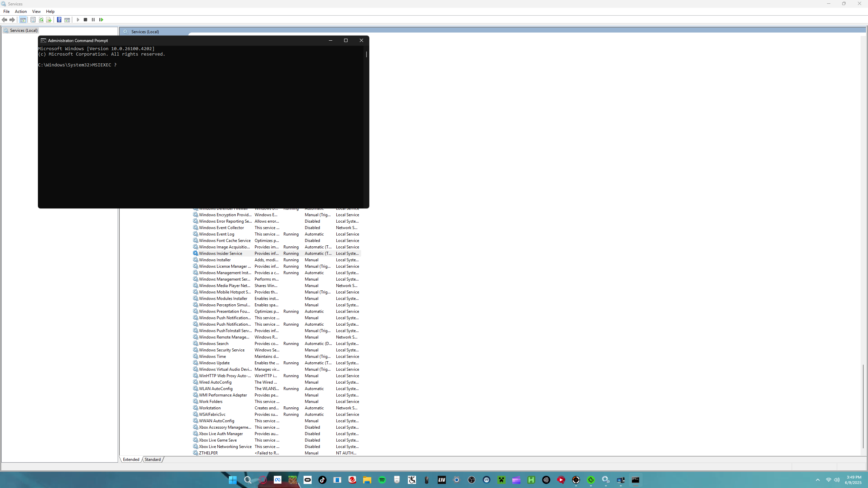868x488 pixels.
Task: Click the blue Help toolbar icon
Action: 59,20
